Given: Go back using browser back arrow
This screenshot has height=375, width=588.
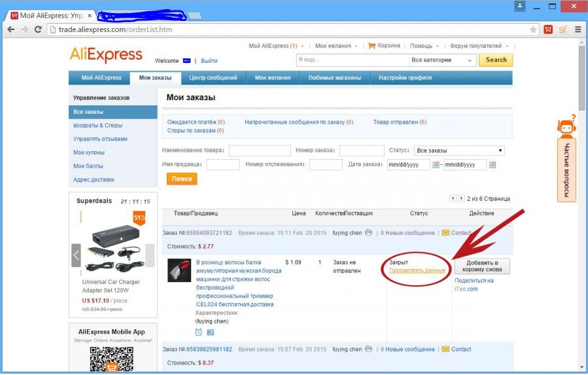Looking at the screenshot, I should pos(11,29).
